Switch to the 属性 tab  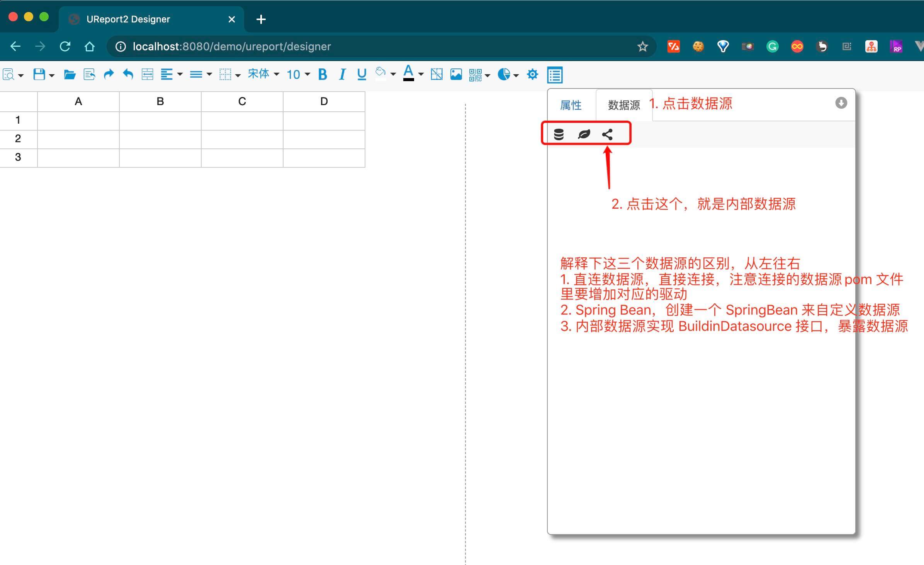(571, 105)
